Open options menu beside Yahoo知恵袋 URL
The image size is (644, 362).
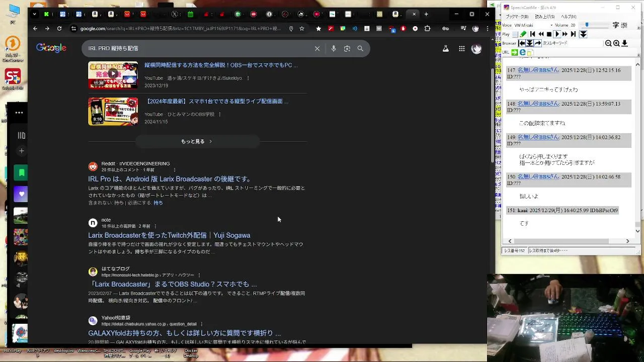[x=202, y=324]
